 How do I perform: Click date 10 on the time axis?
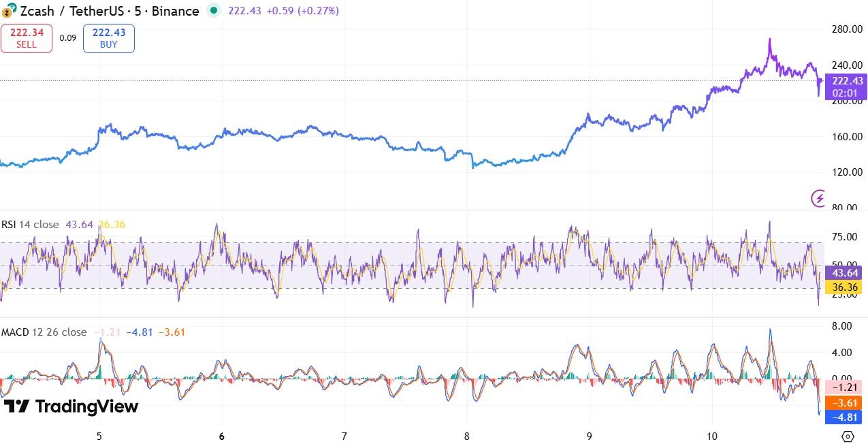(x=712, y=436)
